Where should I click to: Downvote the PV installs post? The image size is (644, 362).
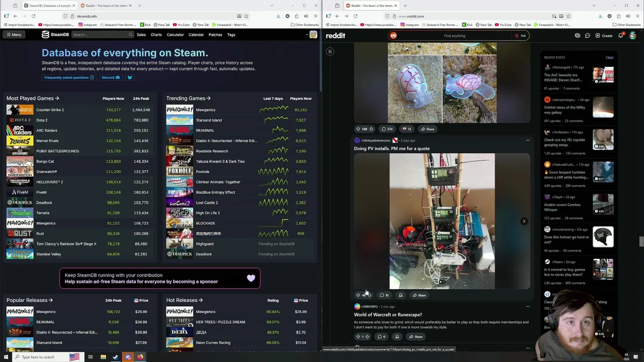click(369, 295)
